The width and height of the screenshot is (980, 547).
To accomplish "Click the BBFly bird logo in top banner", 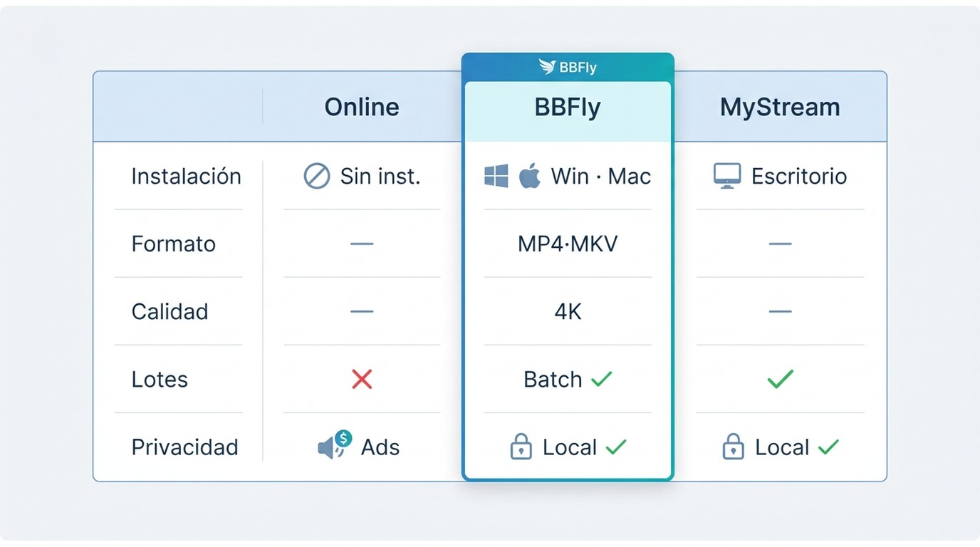I will coord(547,67).
